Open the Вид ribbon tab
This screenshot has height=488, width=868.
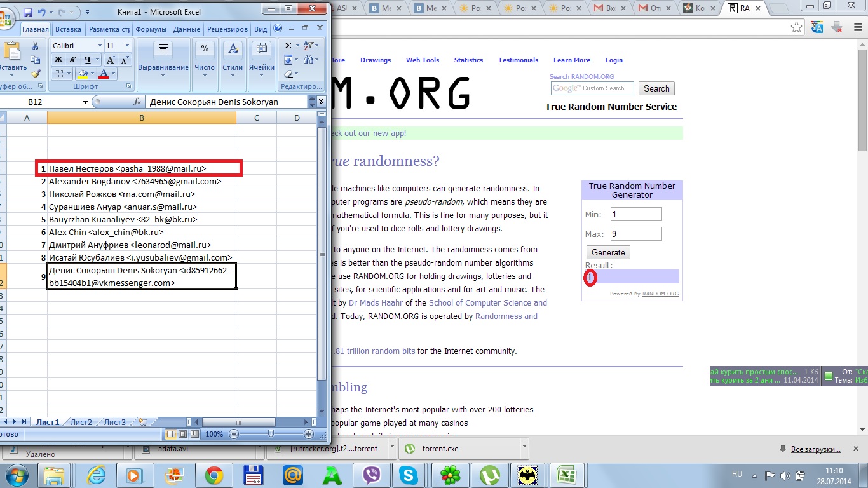[261, 29]
